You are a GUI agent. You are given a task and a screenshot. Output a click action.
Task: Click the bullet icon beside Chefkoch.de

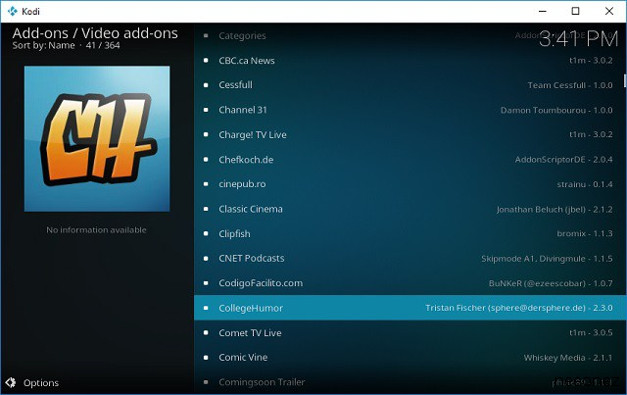(206, 159)
